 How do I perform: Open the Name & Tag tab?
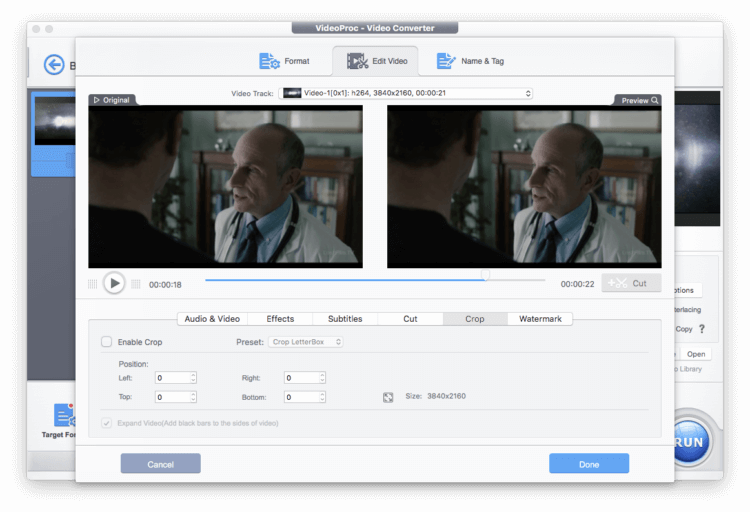pyautogui.click(x=470, y=61)
